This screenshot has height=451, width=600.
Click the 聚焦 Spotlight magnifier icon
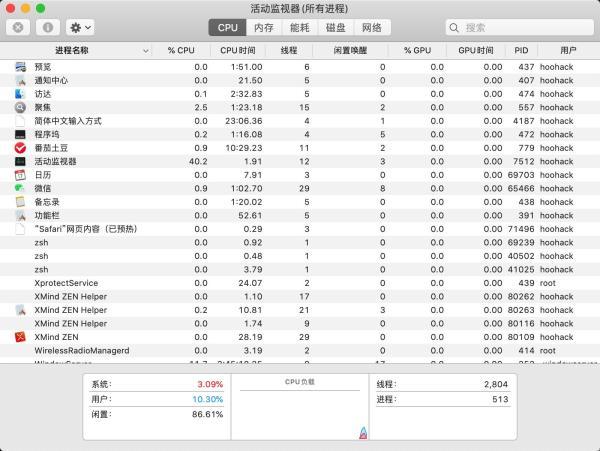(x=20, y=107)
